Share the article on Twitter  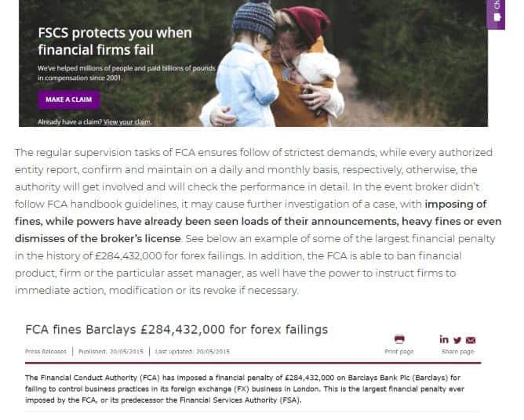(457, 339)
